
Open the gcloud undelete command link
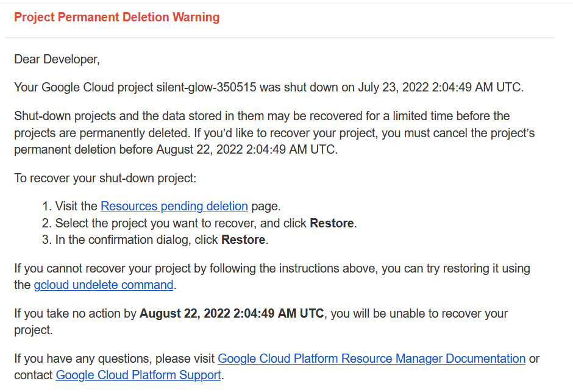point(104,285)
